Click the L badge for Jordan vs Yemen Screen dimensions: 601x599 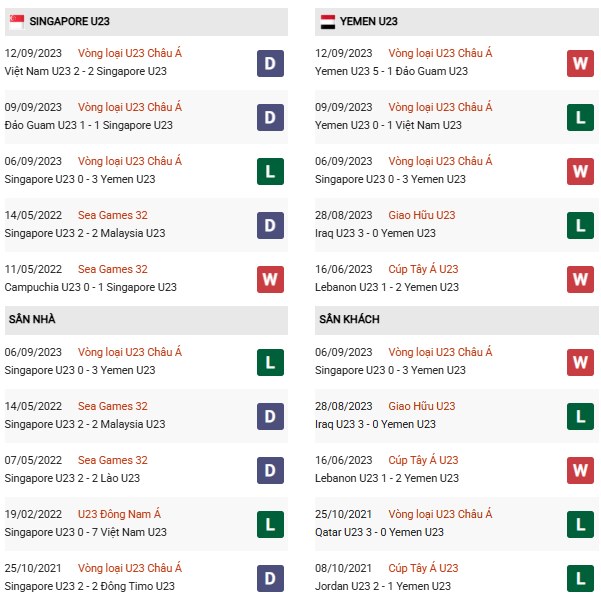580,578
